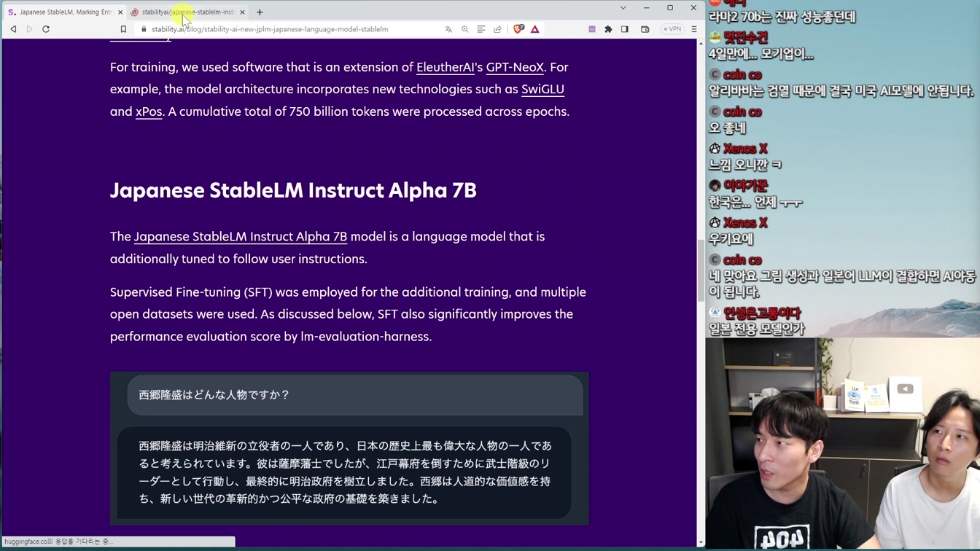Click the heading Japanese StableLM Instruct Alpha 7B
Viewport: 980px width, 551px height.
click(x=293, y=190)
